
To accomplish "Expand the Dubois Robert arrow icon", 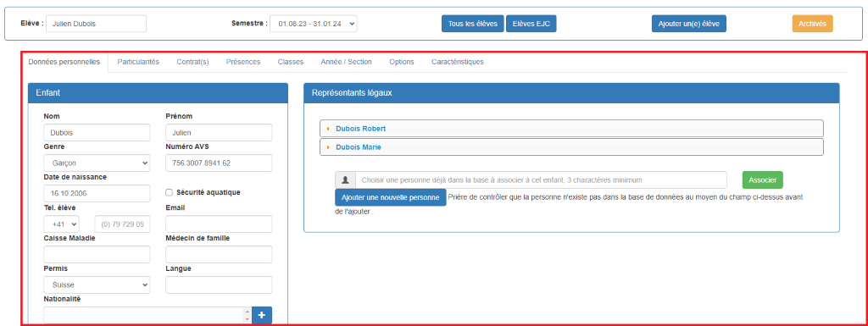I will pyautogui.click(x=328, y=129).
